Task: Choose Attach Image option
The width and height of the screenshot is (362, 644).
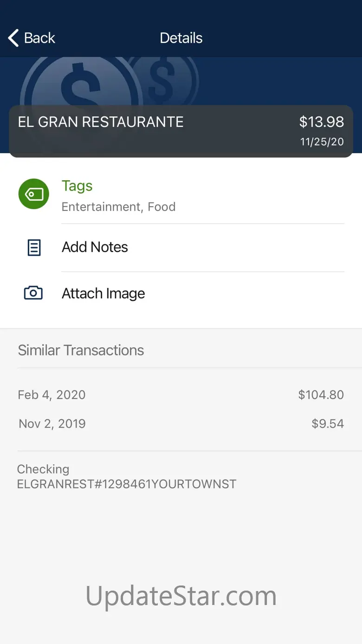Action: [x=103, y=293]
